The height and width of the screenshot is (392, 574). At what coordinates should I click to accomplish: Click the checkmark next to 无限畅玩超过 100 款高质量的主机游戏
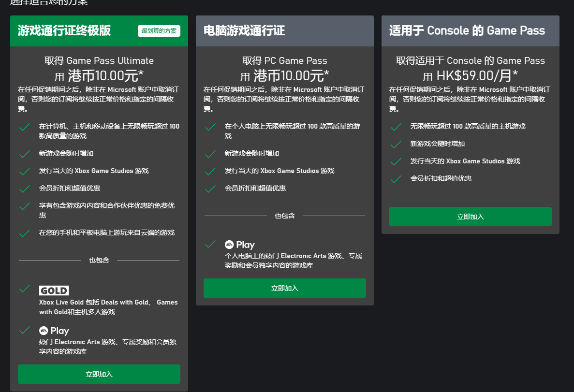[396, 127]
